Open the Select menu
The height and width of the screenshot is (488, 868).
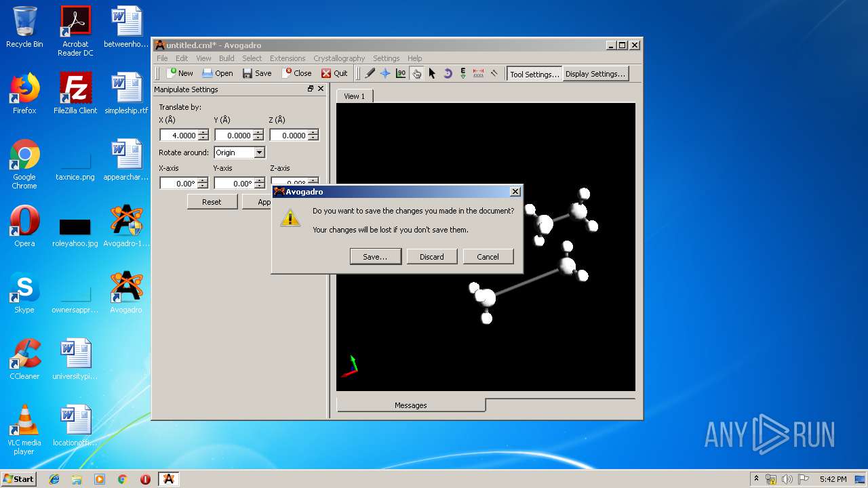(x=252, y=58)
